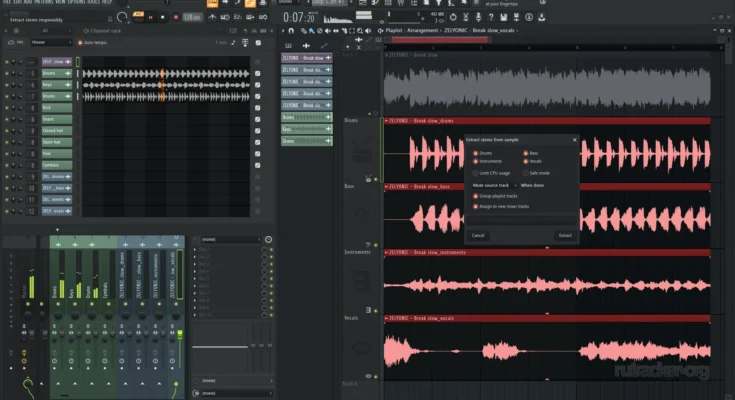Click the undo history circular arrow icon
The width and height of the screenshot is (735, 400).
453,17
